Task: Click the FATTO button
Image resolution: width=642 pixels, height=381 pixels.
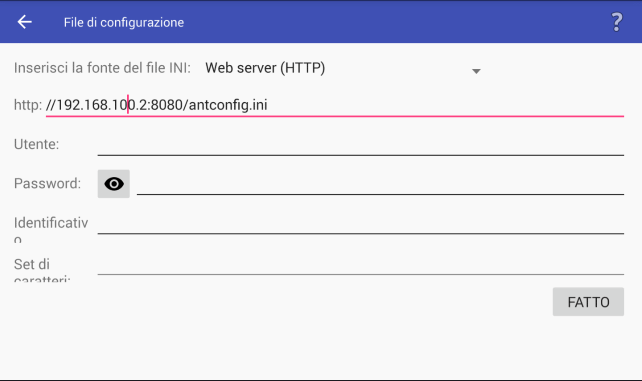Action: point(588,302)
